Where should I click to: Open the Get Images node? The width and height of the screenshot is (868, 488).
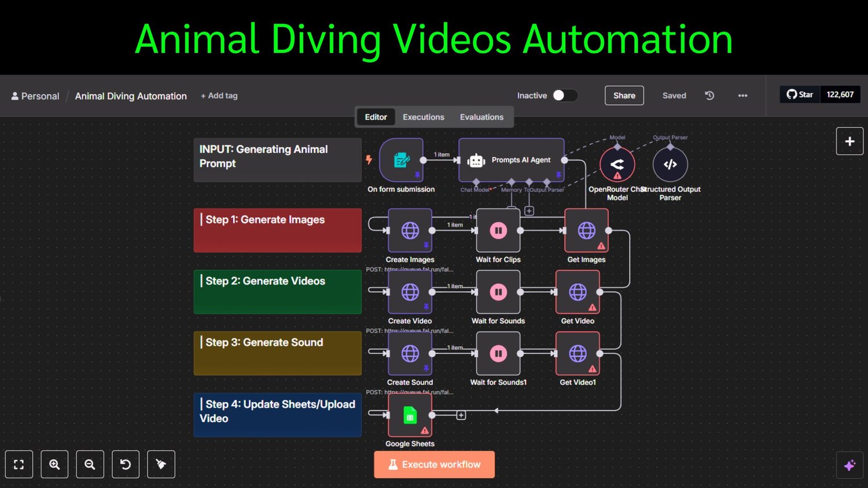pyautogui.click(x=586, y=230)
